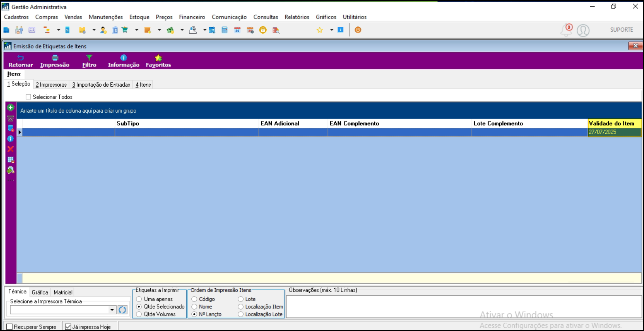The width and height of the screenshot is (644, 331).
Task: Click inside the Observações text box
Action: point(464,306)
